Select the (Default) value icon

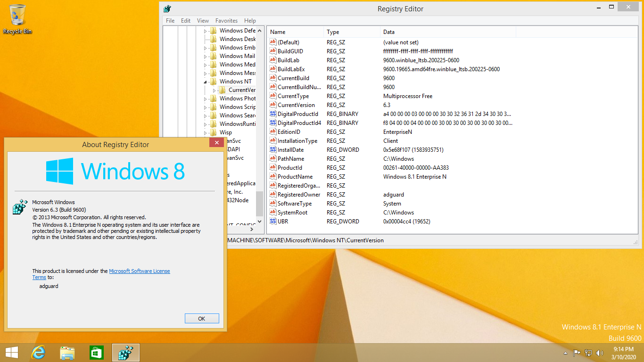click(272, 42)
